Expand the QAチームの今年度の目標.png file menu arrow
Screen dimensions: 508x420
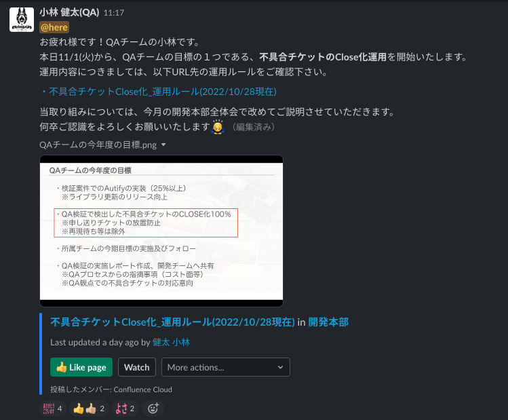click(163, 145)
